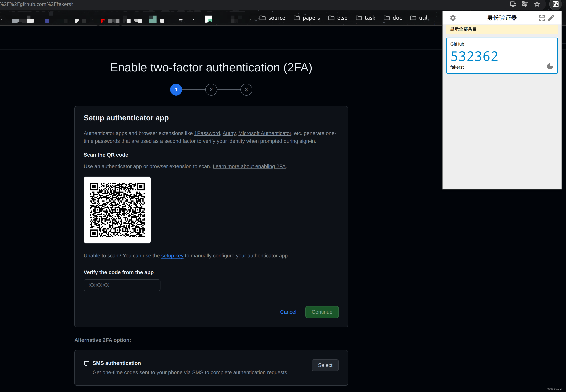Open the Microsoft Authenticator link
The image size is (566, 392).
pos(264,133)
